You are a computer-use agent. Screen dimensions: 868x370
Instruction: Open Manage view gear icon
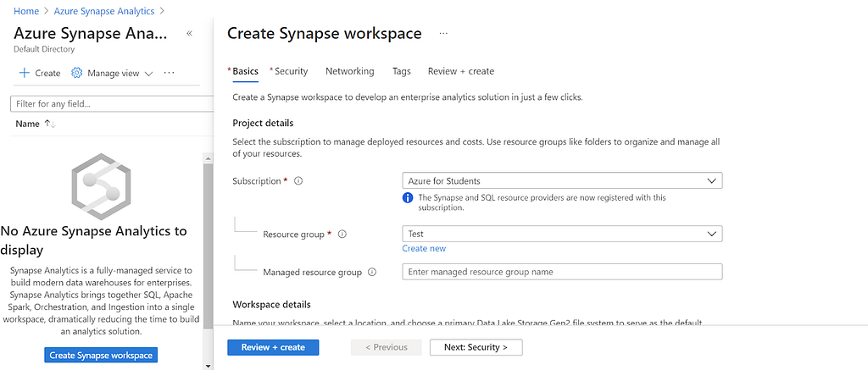[x=77, y=73]
